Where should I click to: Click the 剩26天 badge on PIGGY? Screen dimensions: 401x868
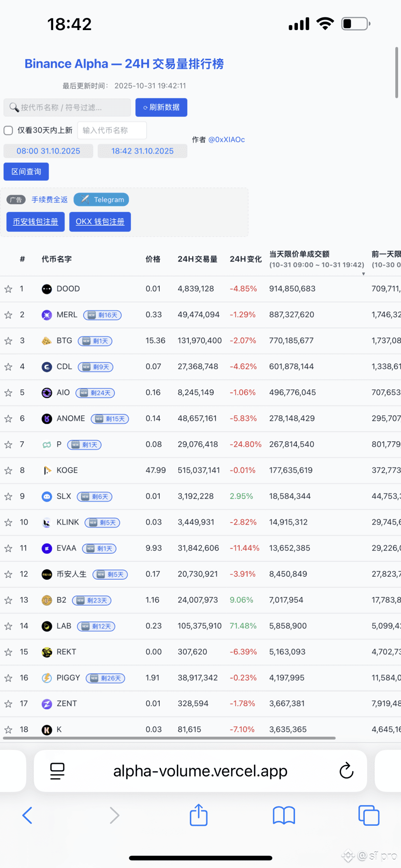(x=106, y=678)
